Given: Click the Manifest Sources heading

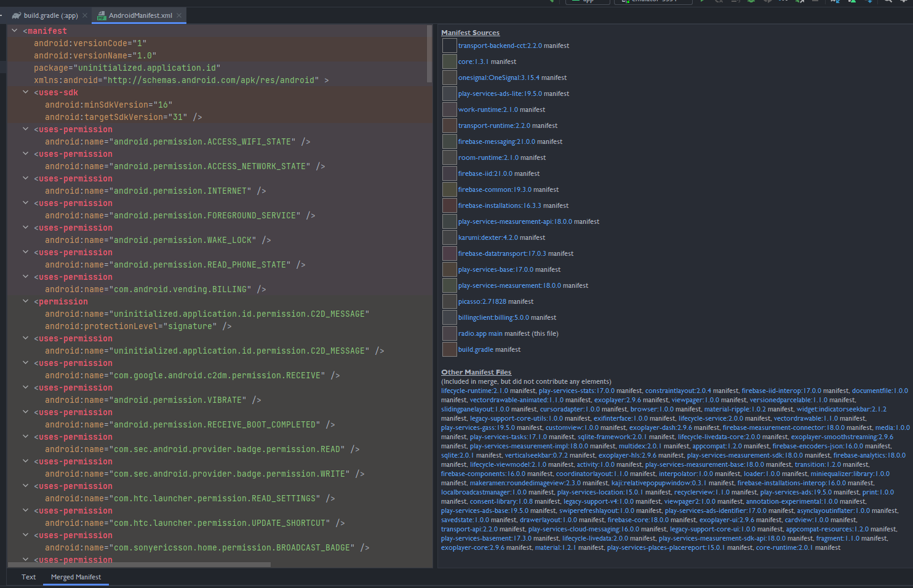Looking at the screenshot, I should tap(470, 33).
